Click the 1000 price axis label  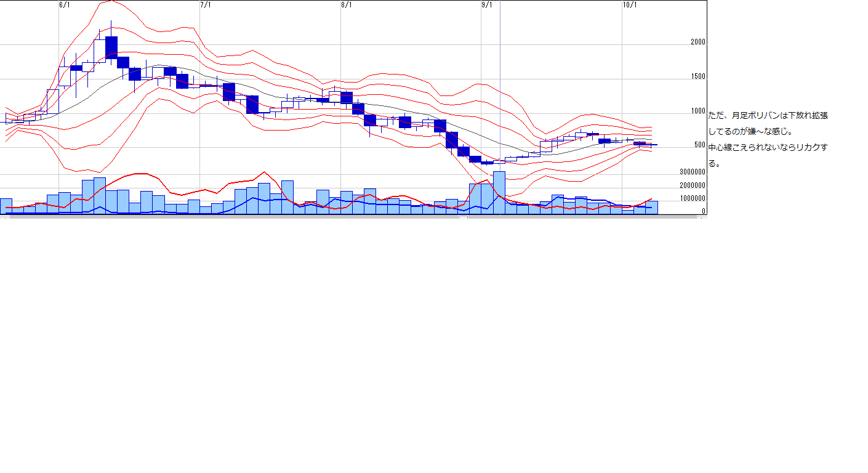tap(698, 111)
